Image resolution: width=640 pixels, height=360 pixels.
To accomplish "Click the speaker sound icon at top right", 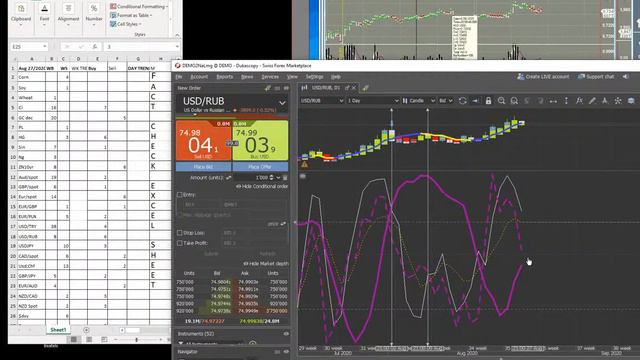I will [625, 76].
